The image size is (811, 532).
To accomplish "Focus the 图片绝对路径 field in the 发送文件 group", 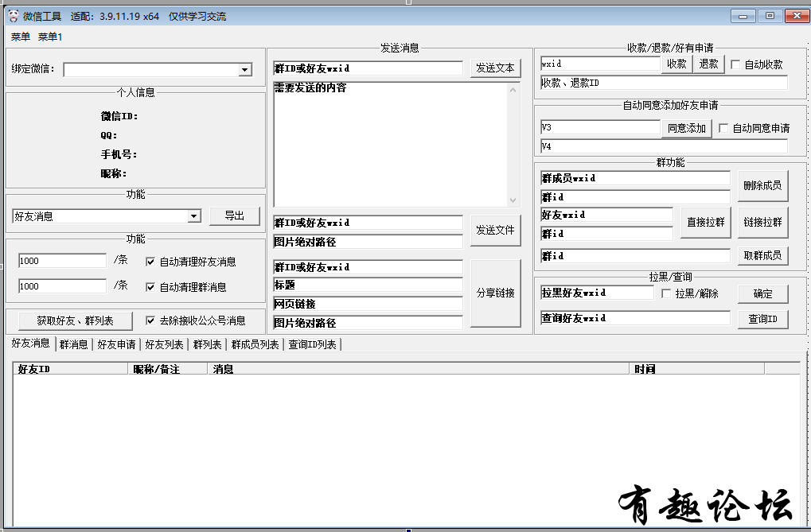I will click(368, 242).
